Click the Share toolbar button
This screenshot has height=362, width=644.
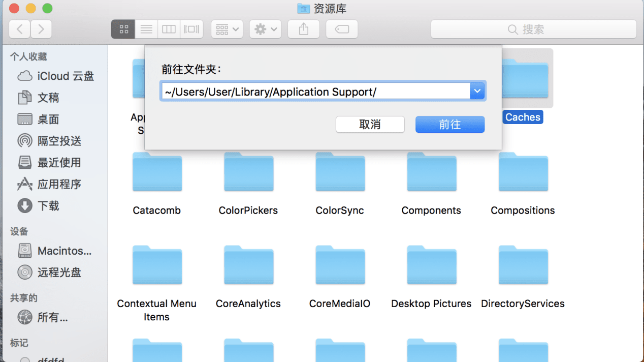(x=304, y=29)
